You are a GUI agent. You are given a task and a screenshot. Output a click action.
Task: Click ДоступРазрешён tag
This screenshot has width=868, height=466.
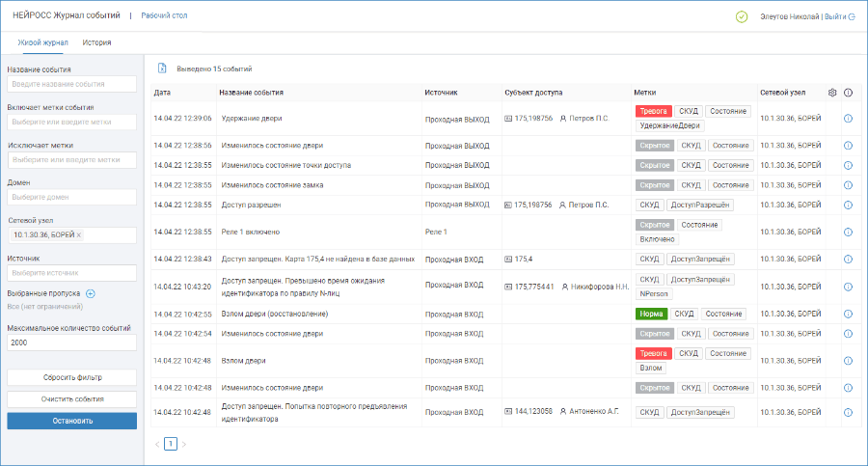point(700,205)
